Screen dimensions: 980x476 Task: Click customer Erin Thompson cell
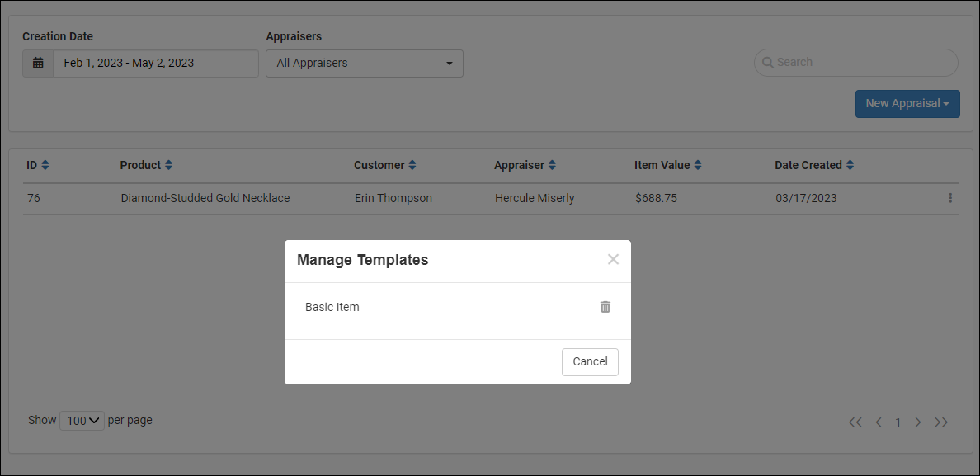(393, 198)
